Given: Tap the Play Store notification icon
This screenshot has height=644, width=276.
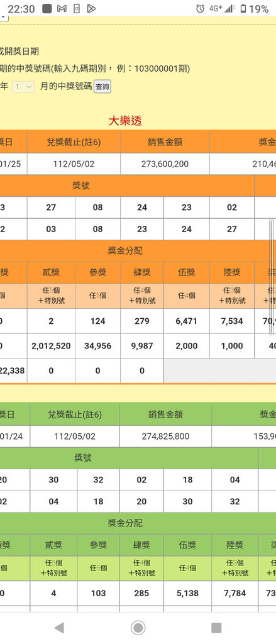Looking at the screenshot, I should [x=92, y=9].
